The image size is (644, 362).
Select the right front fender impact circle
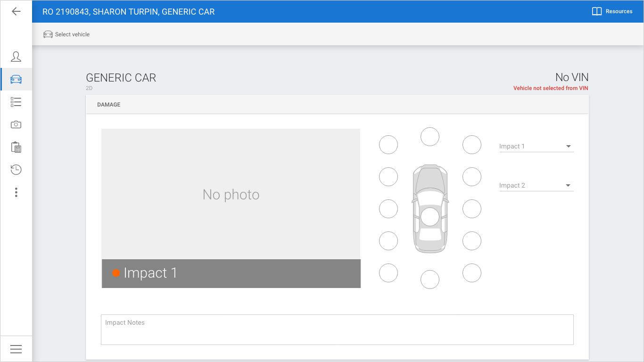(472, 177)
